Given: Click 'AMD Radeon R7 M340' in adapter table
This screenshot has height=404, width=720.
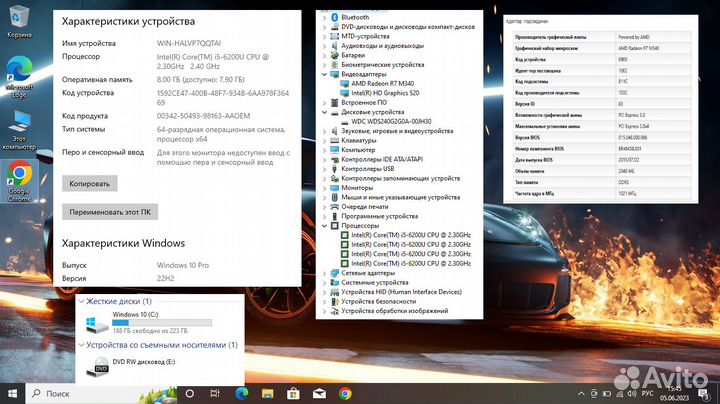Looking at the screenshot, I should [x=639, y=48].
